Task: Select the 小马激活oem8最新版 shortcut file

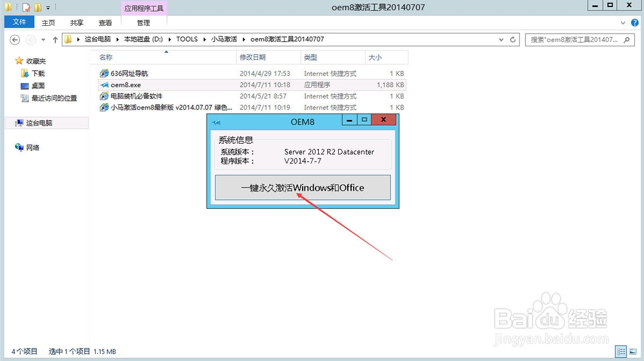Action: click(171, 107)
